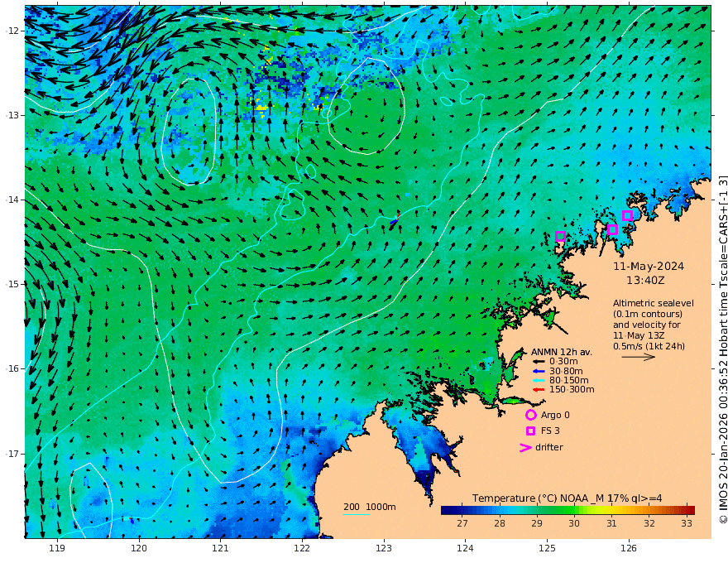
Task: Click the 80-150m legend label
Action: 569,381
